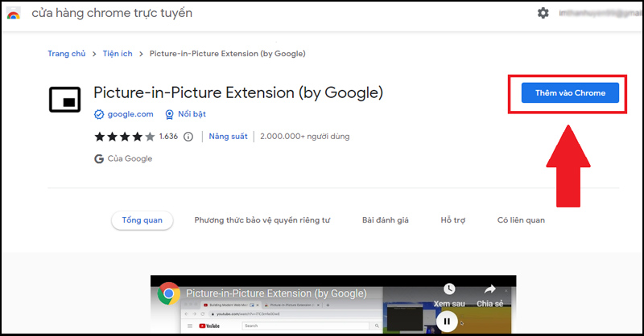This screenshot has height=336, width=644.
Task: Click the rating info circle icon
Action: 188,137
